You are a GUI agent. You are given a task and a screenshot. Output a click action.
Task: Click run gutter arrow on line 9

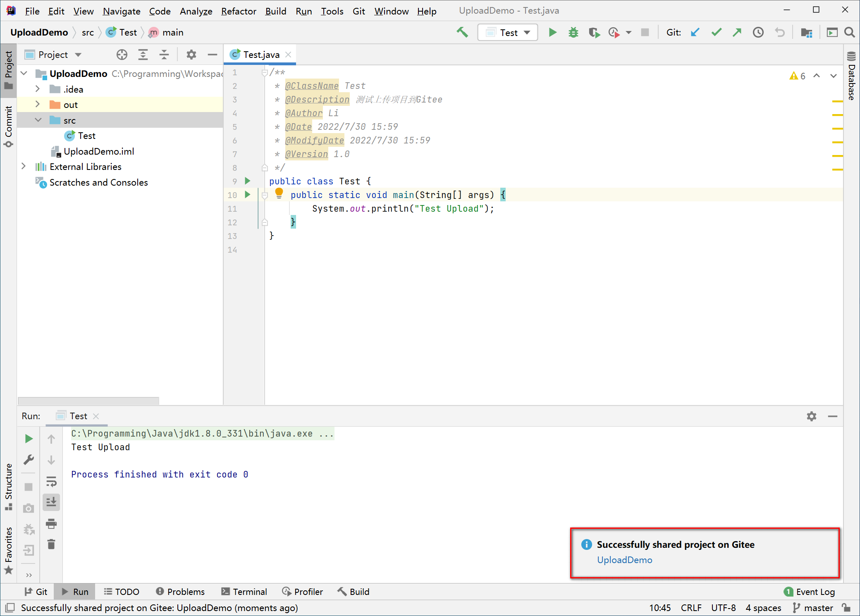tap(247, 181)
